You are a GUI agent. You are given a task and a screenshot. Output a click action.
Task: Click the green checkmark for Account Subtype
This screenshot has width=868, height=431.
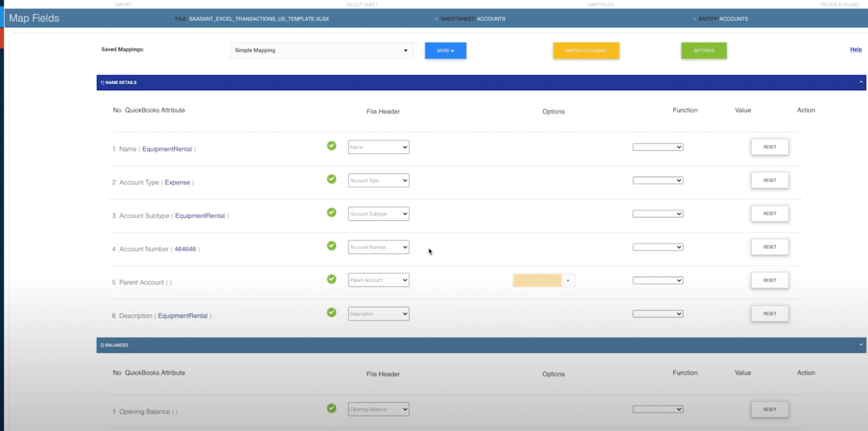click(331, 213)
